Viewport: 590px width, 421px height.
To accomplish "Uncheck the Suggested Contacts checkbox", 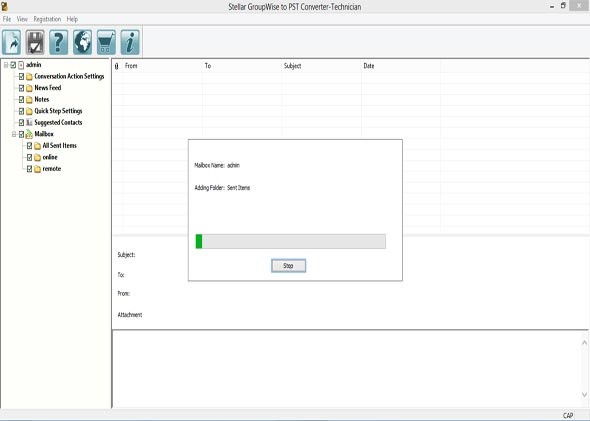I will coord(21,123).
